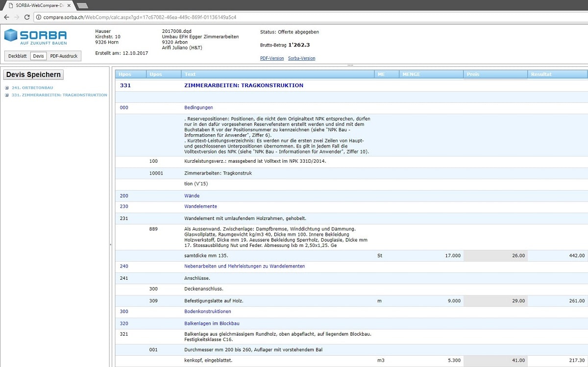The height and width of the screenshot is (367, 588).
Task: Click the browser forward arrow
Action: 16,17
